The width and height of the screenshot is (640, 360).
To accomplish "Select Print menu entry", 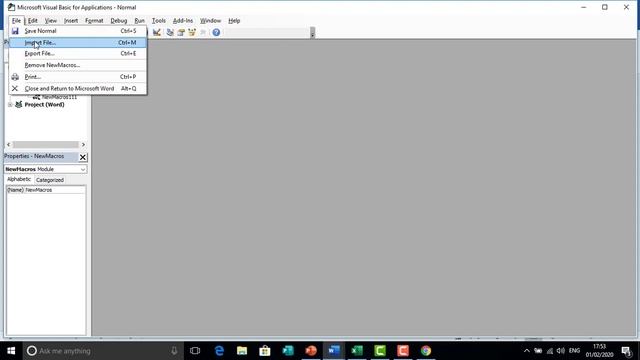I will [78, 77].
